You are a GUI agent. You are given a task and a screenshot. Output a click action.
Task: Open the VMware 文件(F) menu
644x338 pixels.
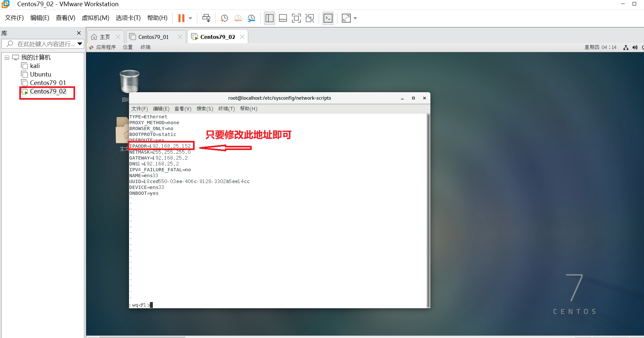pos(14,18)
